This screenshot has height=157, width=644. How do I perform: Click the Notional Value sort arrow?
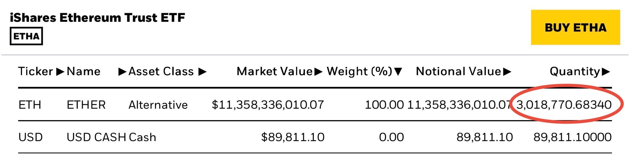click(507, 72)
